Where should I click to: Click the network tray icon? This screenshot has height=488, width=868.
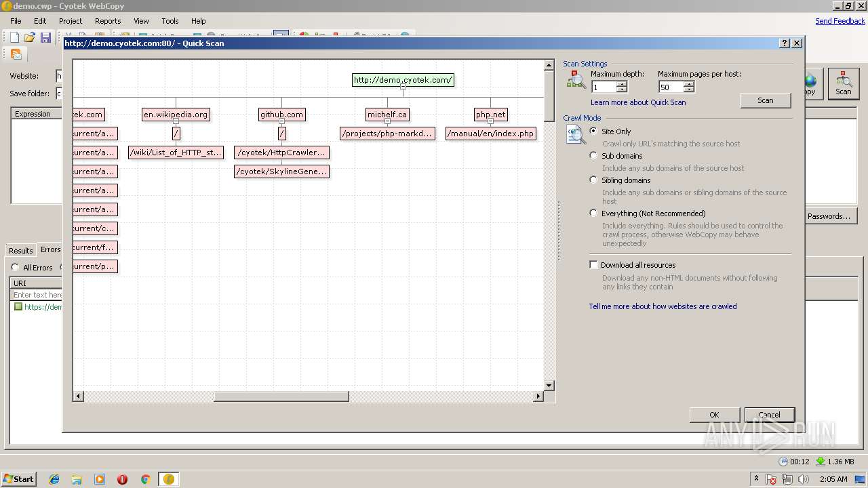pos(787,479)
